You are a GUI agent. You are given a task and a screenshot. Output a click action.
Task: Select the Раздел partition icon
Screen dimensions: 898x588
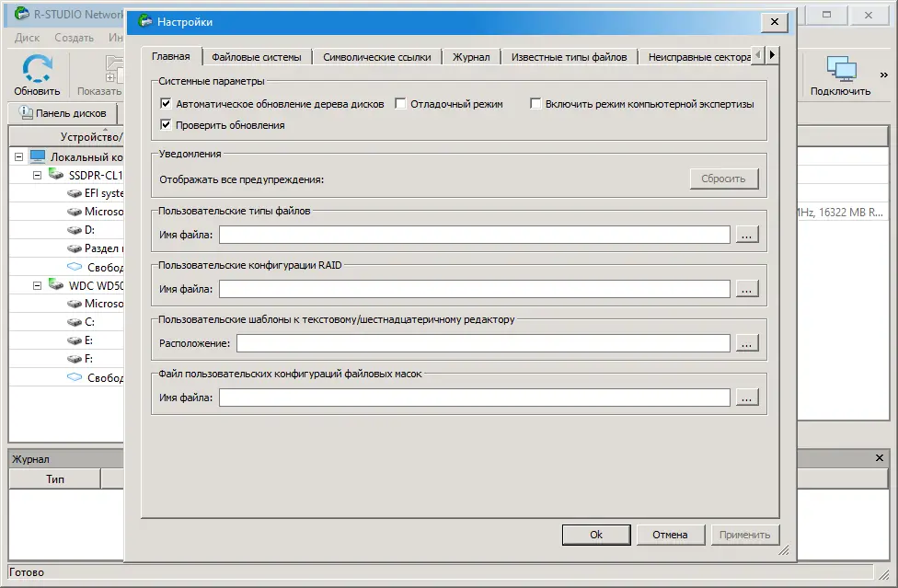[x=75, y=248]
